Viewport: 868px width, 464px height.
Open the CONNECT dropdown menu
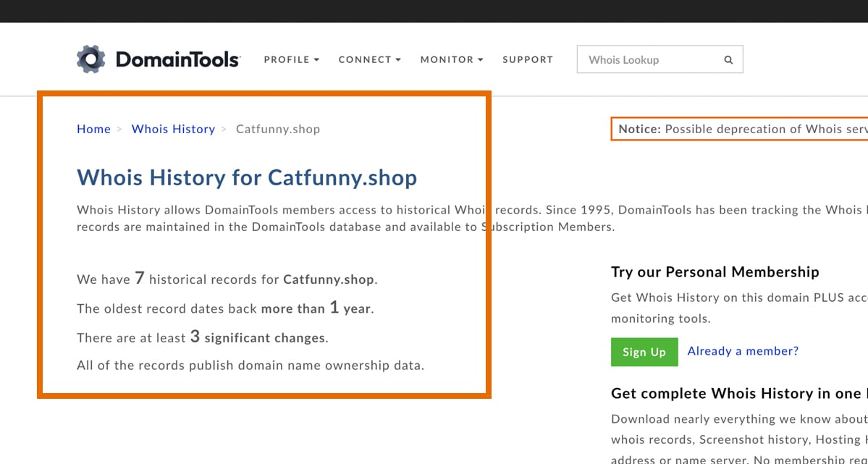tap(370, 60)
